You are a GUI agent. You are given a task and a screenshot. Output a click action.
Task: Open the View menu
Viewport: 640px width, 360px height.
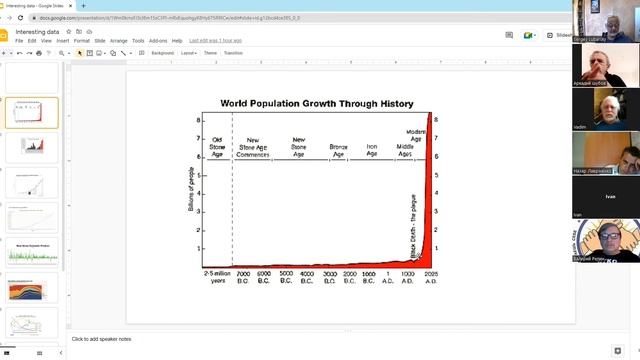[x=46, y=41]
